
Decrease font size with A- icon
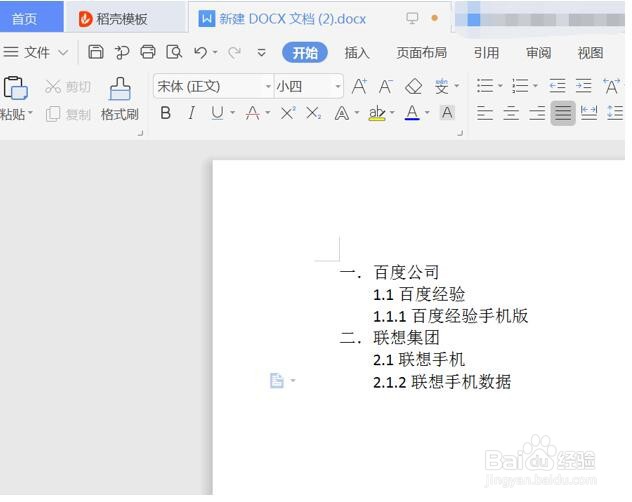click(x=386, y=86)
